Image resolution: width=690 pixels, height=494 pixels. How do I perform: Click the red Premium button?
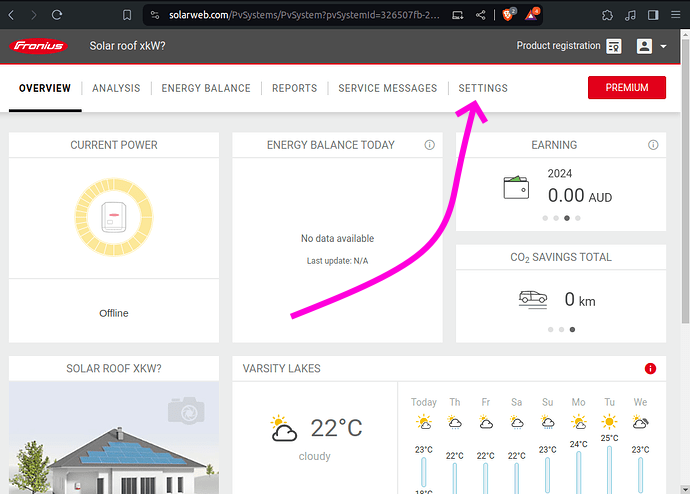pyautogui.click(x=627, y=88)
